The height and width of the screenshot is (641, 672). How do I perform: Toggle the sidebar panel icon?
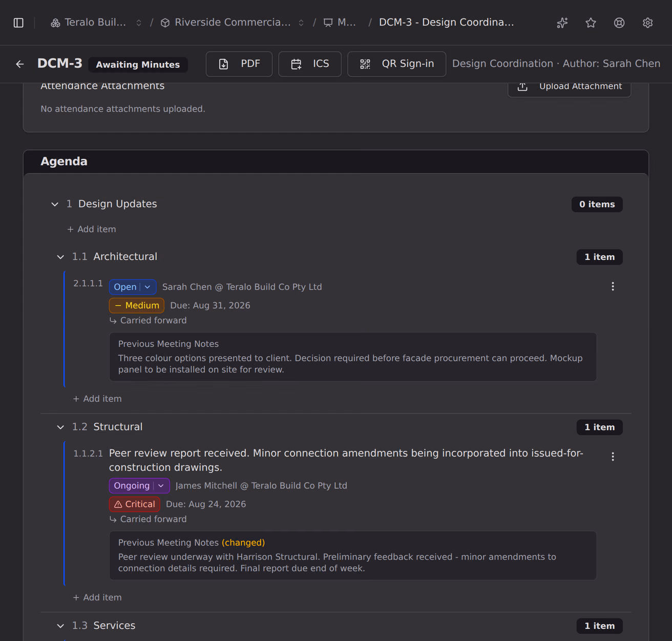point(18,23)
